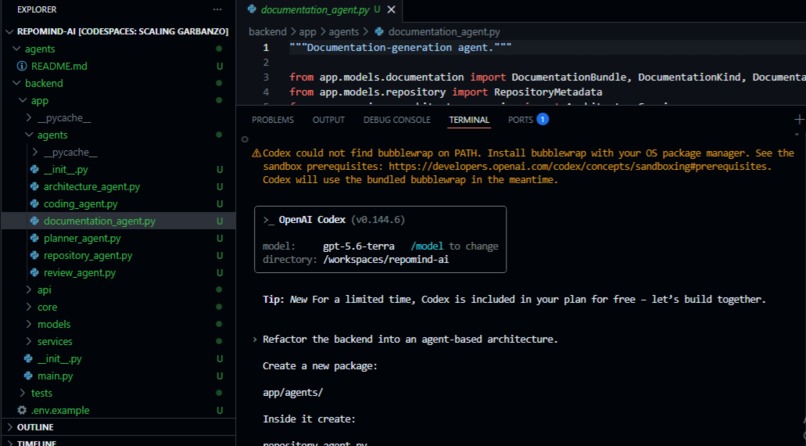Expand the api folder

[x=29, y=290]
